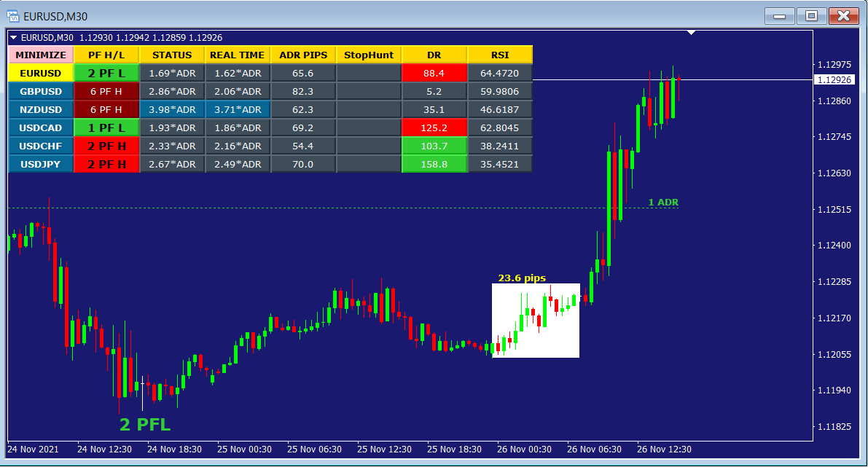This screenshot has height=467, width=868.
Task: Select the EURUSD symbol button
Action: point(41,73)
